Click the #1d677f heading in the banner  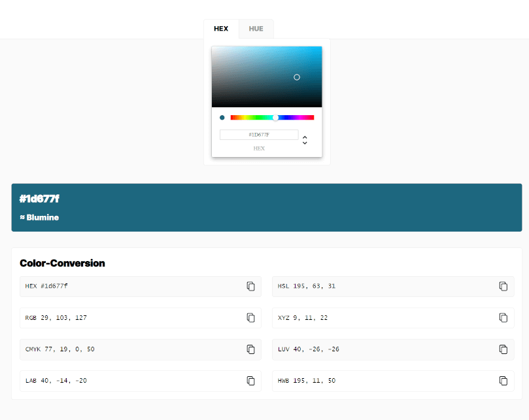tap(39, 199)
